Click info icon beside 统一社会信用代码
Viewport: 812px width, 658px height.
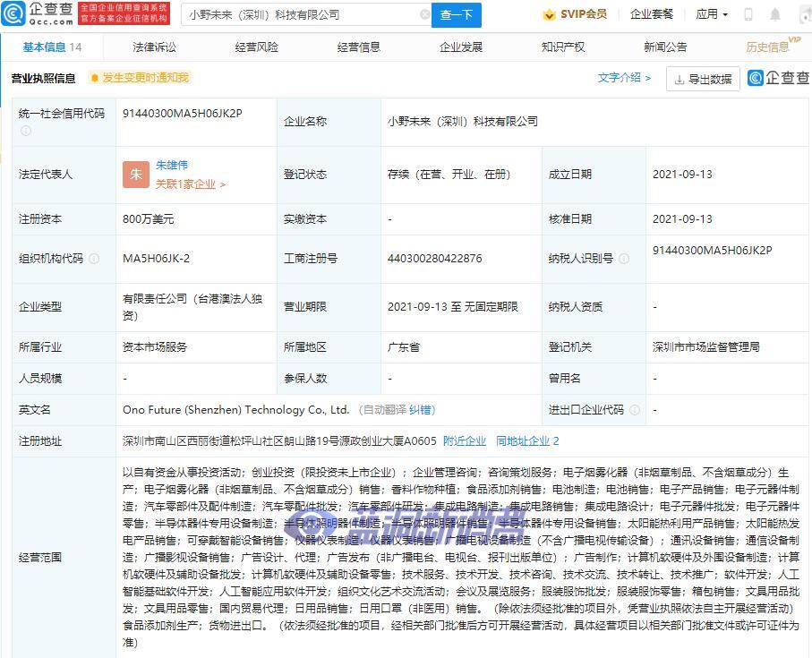(26, 130)
